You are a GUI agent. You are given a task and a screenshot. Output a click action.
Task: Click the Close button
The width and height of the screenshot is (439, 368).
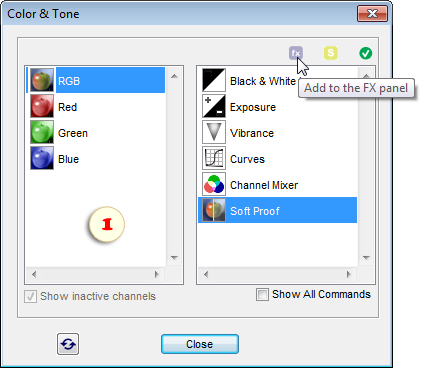[x=200, y=344]
